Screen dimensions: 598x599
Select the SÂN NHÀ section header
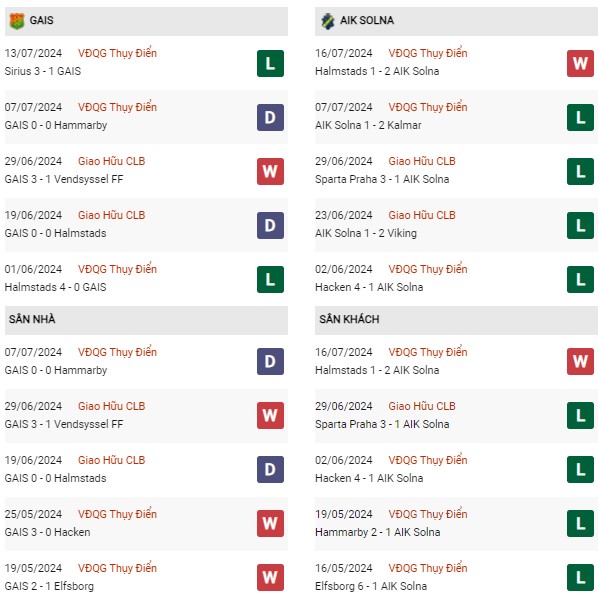146,320
